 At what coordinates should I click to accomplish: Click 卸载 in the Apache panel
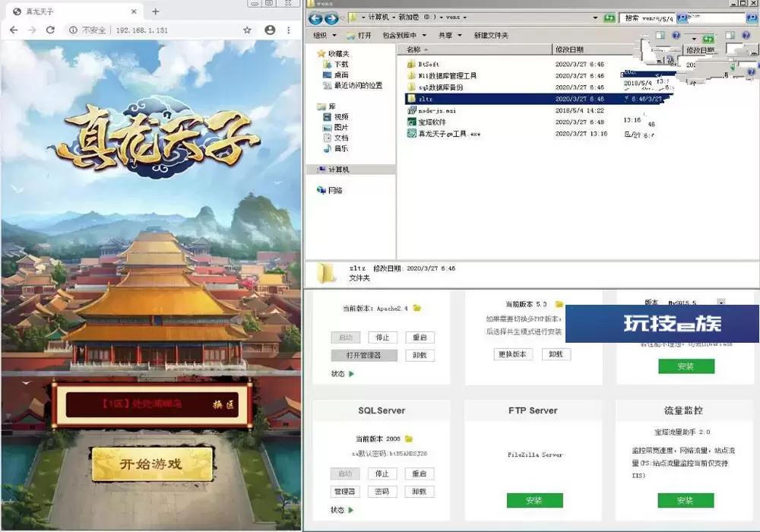tap(420, 355)
